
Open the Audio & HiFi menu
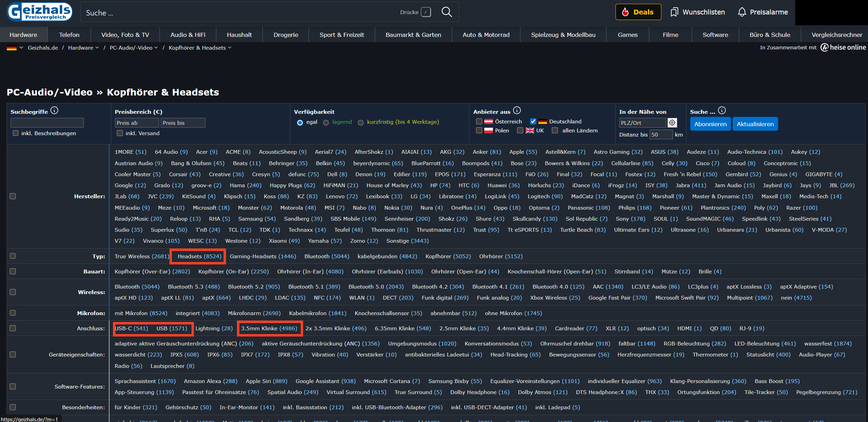pyautogui.click(x=188, y=35)
